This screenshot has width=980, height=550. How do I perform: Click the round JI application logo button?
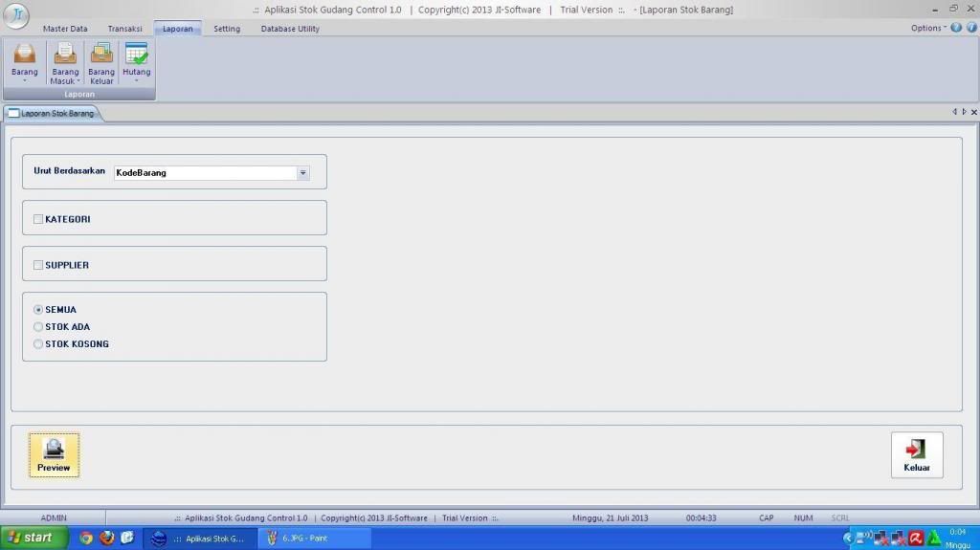(15, 15)
